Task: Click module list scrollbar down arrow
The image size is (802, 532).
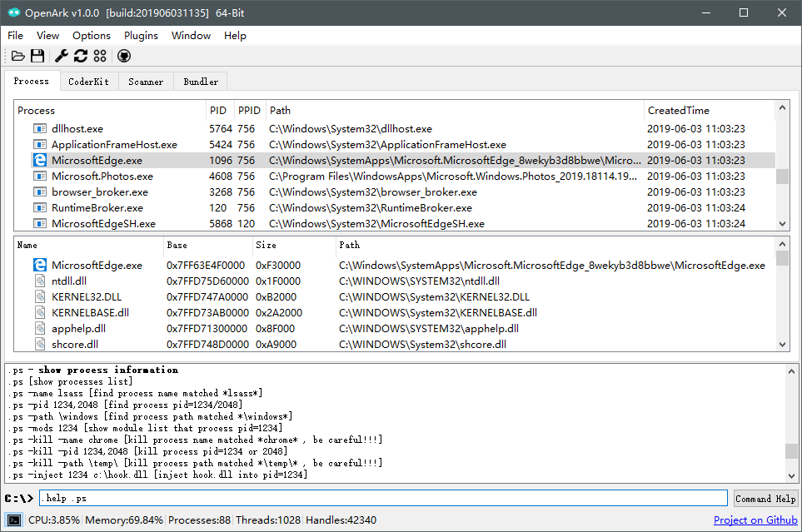Action: coord(782,345)
